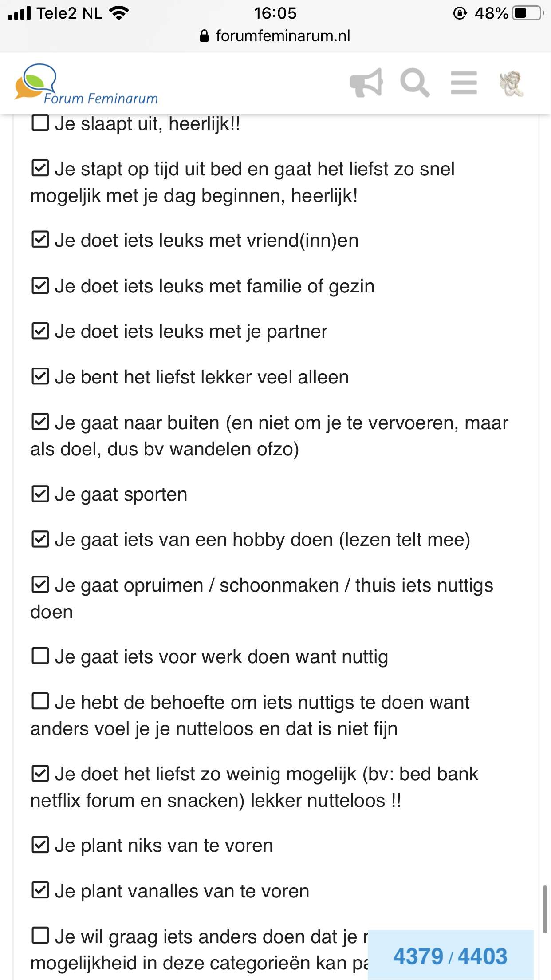Tap the Wi-Fi status icon
Image resolution: width=551 pixels, height=980 pixels.
[x=118, y=13]
